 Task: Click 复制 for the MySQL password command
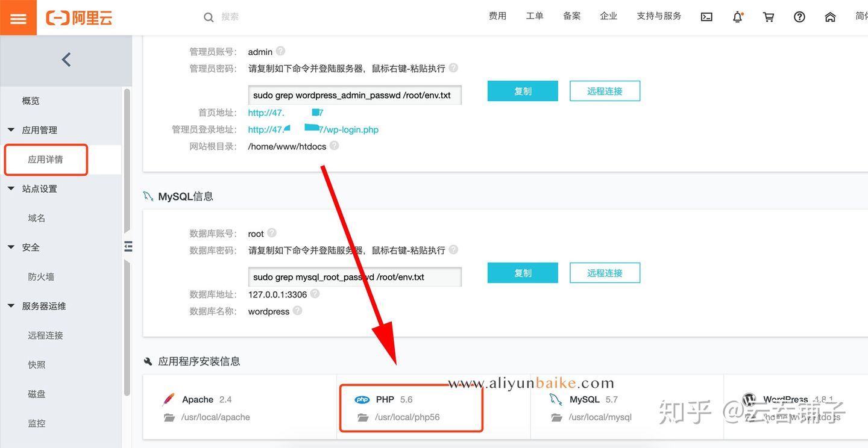523,273
